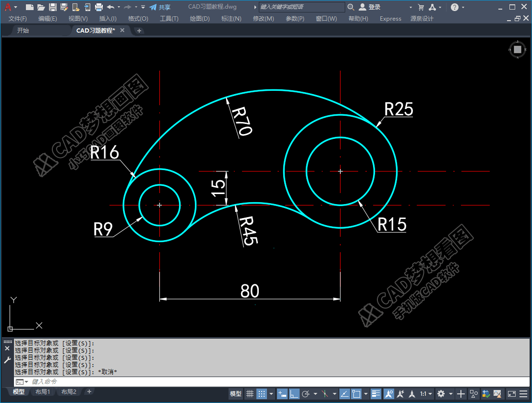The image size is (532, 403).
Task: Switch to the 开始 tab
Action: click(x=23, y=31)
